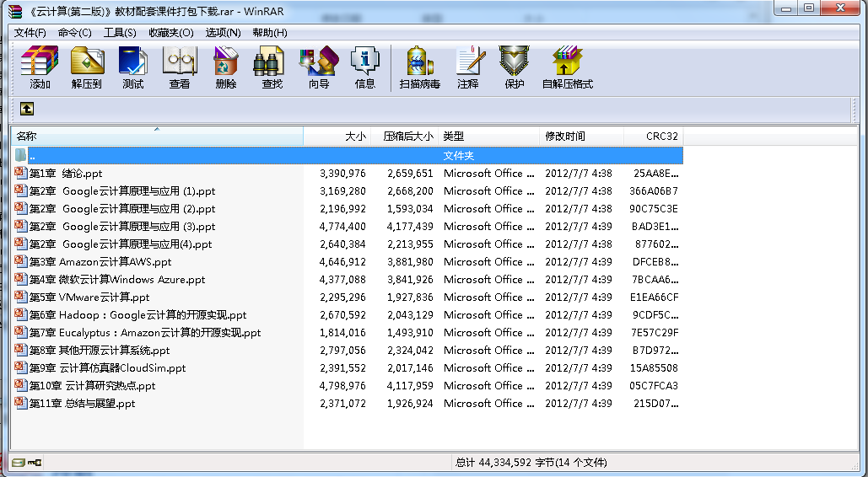This screenshot has width=868, height=477.
Task: Open the Favorites (收藏夹) menu
Action: (x=171, y=33)
